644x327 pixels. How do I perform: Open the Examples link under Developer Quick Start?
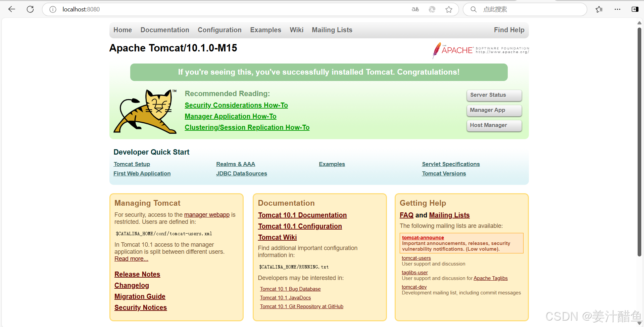pyautogui.click(x=332, y=164)
